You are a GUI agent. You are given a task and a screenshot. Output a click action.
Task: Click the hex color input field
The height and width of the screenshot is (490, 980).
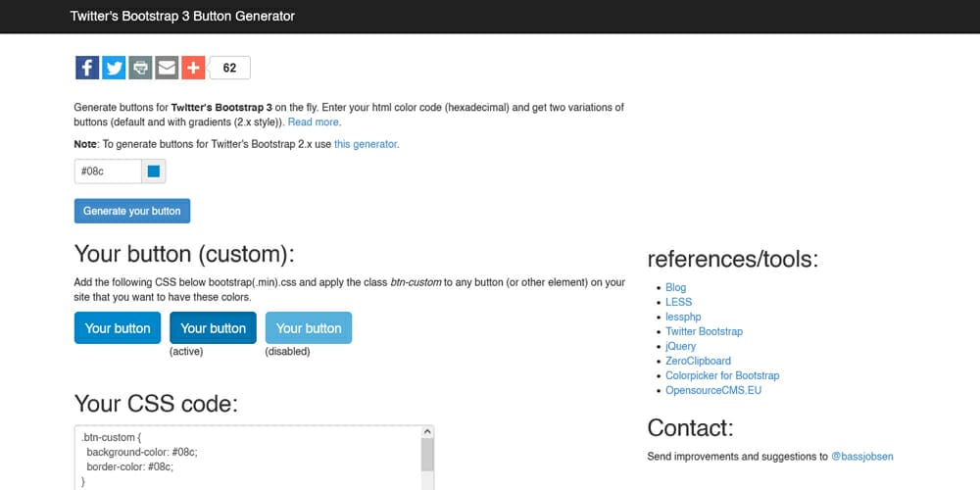point(107,171)
